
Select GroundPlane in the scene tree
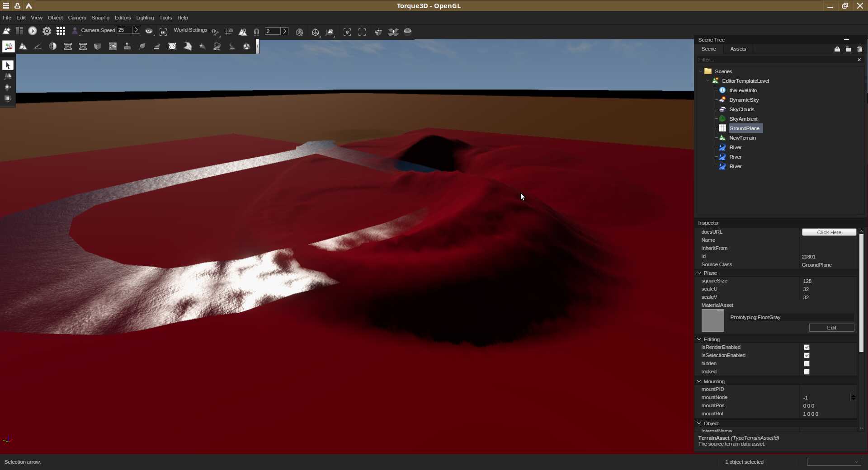click(x=745, y=128)
